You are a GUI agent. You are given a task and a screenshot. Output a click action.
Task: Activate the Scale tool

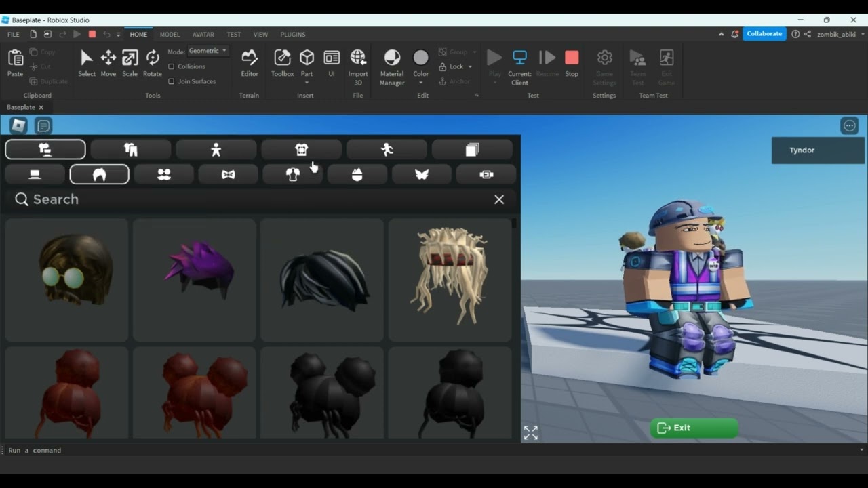pos(130,63)
